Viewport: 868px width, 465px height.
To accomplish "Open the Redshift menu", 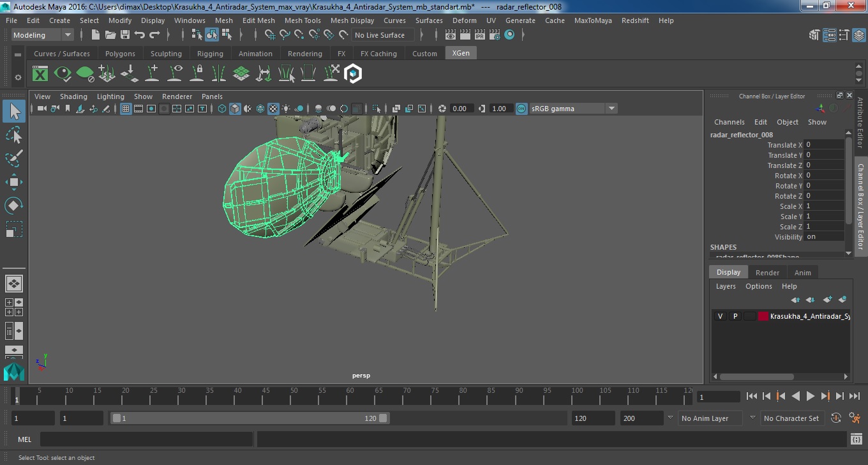I will tap(635, 20).
